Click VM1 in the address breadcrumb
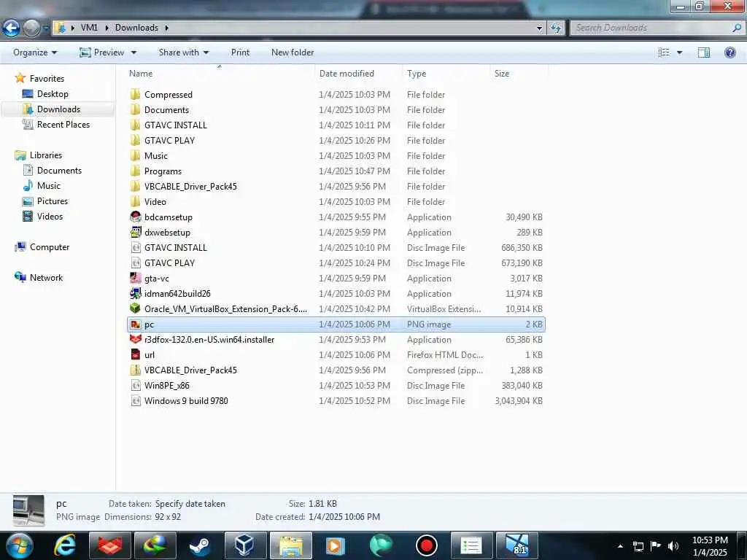The height and width of the screenshot is (560, 747). (x=89, y=28)
